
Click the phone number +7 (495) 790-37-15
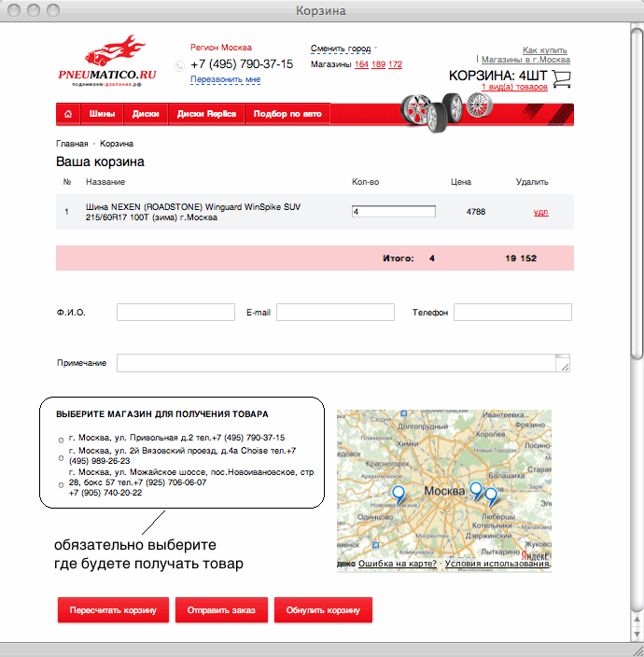pos(242,64)
